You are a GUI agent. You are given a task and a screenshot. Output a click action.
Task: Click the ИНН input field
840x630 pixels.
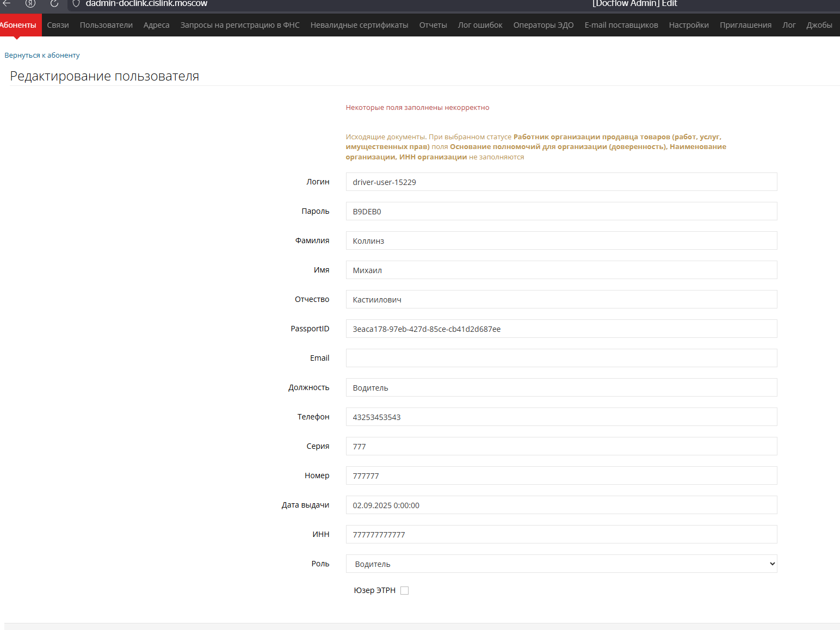[561, 534]
